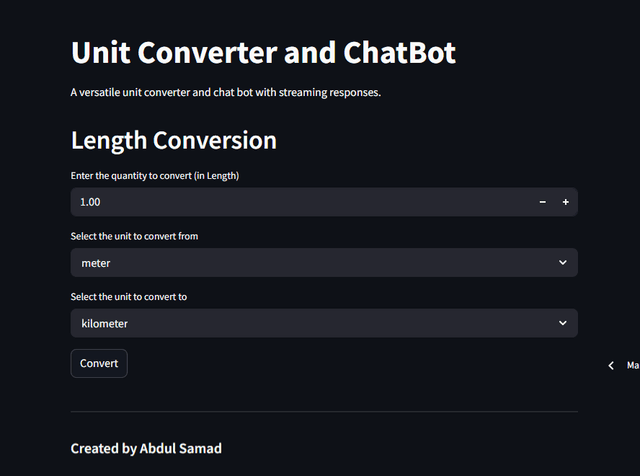The width and height of the screenshot is (640, 476).
Task: Click the chevron arrow beside meter
Action: [x=563, y=263]
